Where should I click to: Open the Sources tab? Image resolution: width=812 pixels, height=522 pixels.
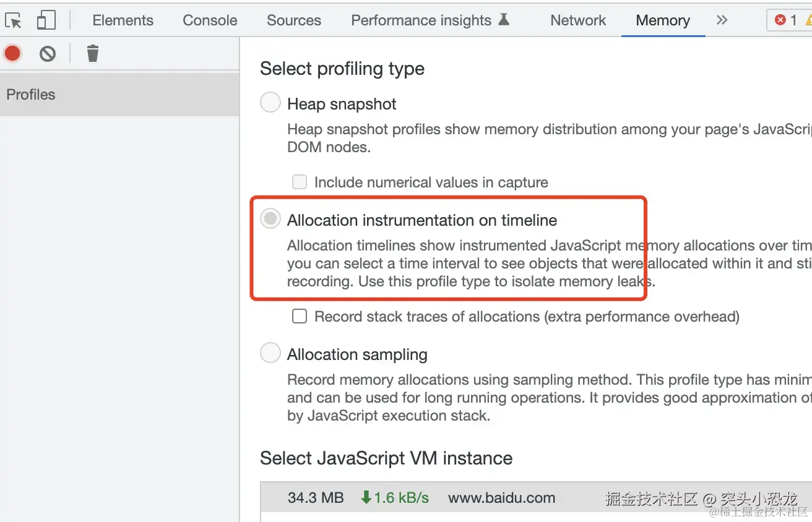click(x=294, y=20)
